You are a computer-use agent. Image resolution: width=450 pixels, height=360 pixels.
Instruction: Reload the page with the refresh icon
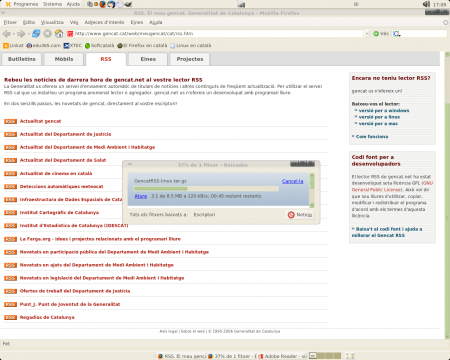pyautogui.click(x=36, y=34)
